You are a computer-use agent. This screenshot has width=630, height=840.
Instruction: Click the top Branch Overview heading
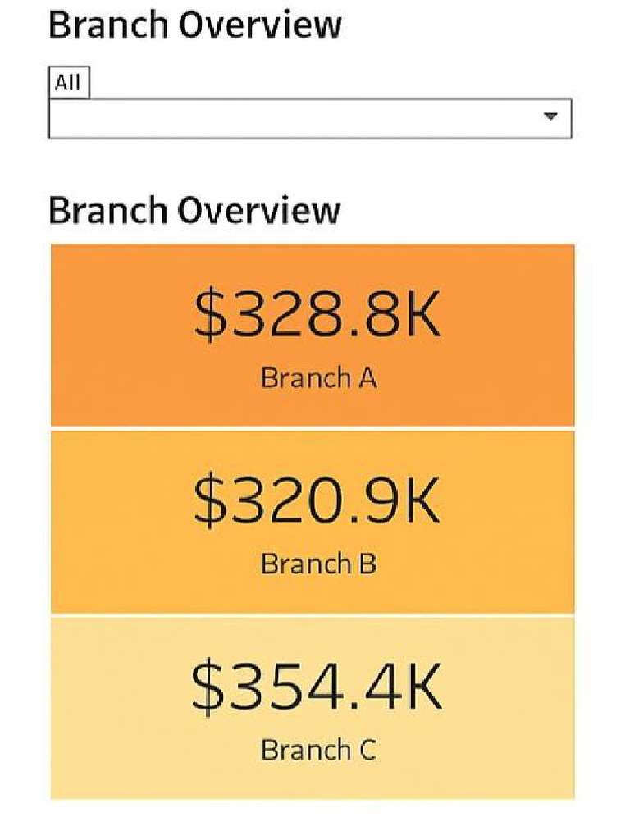[x=194, y=25]
